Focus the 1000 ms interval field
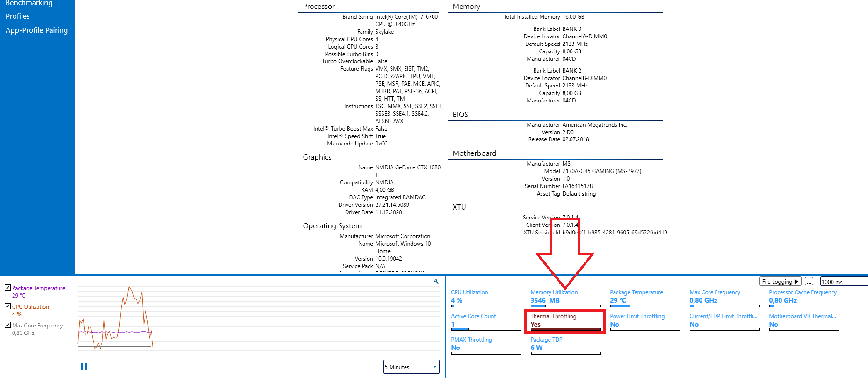The height and width of the screenshot is (378, 868). pos(844,281)
